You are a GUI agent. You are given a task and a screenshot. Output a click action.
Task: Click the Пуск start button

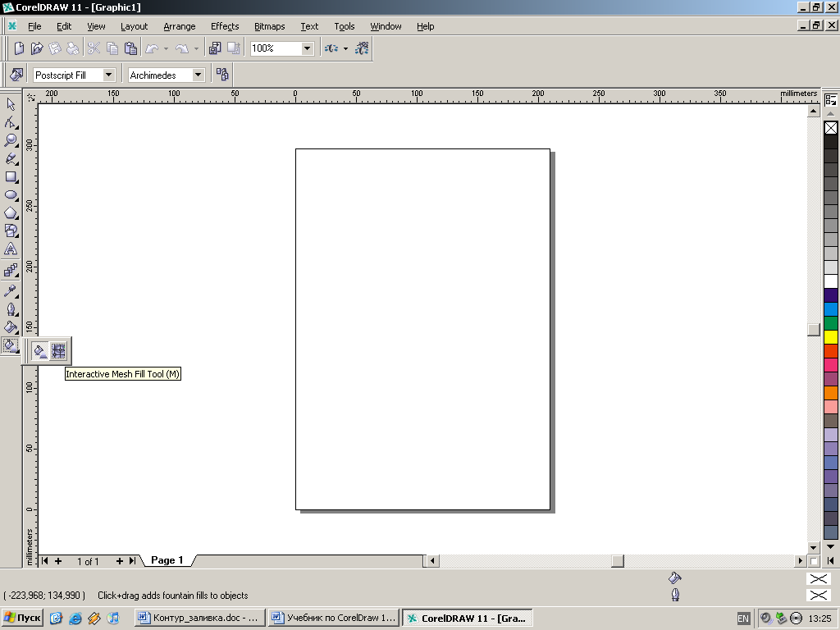tap(23, 618)
